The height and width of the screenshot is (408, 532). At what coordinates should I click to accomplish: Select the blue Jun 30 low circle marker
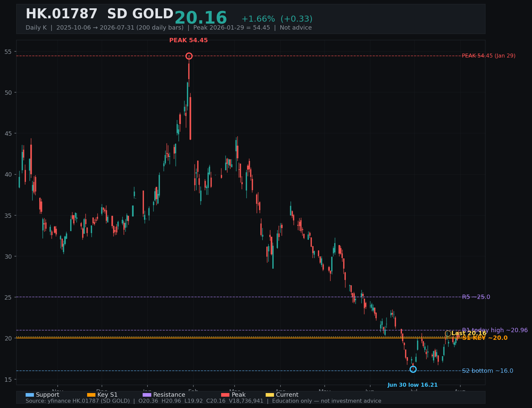point(413,369)
